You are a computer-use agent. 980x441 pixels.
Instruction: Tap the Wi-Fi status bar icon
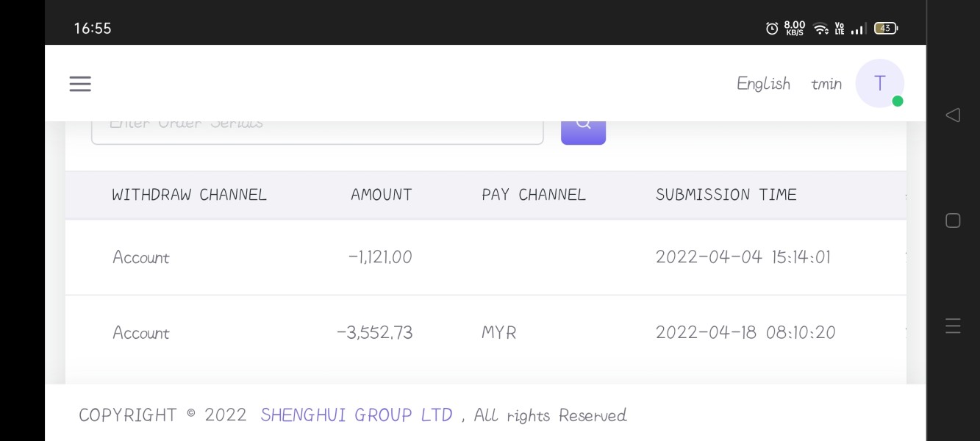[x=820, y=29]
